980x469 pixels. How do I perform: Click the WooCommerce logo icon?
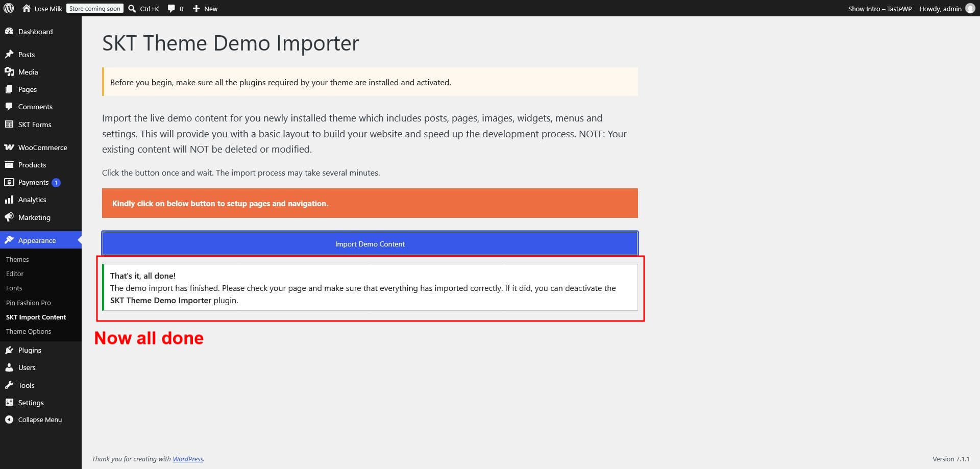point(9,147)
